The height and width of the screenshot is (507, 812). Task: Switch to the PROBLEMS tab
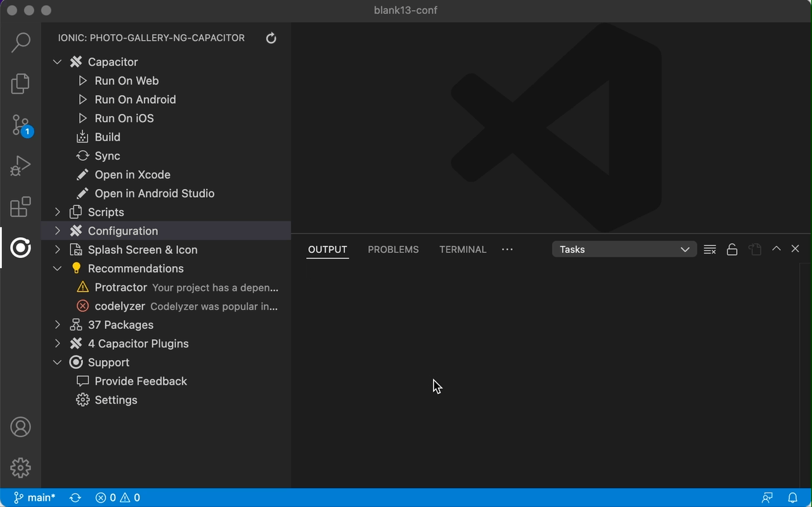point(393,250)
